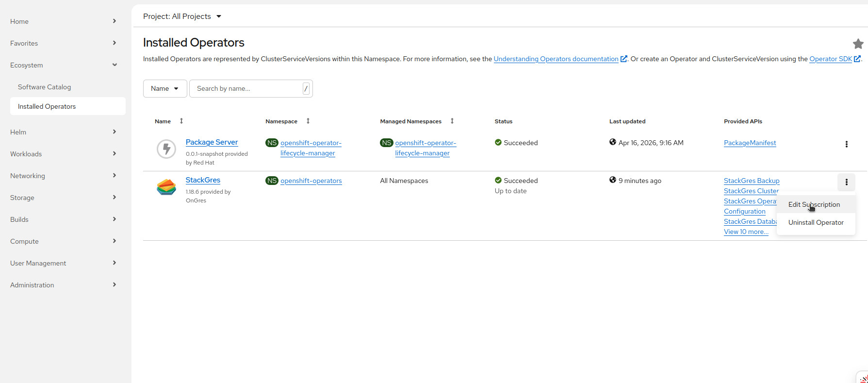Click the slash shortcut hint in the search box
Viewport: 868px width, 383px height.
pyautogui.click(x=306, y=88)
